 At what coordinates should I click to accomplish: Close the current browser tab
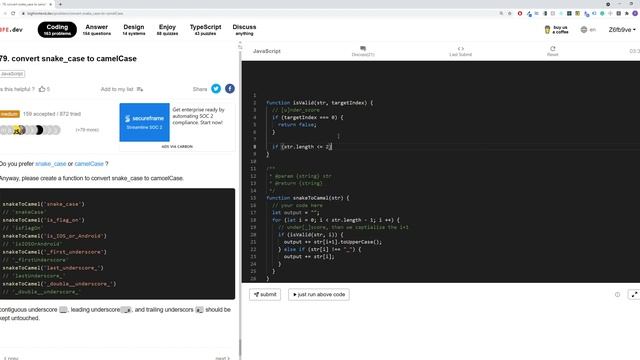coord(51,4)
